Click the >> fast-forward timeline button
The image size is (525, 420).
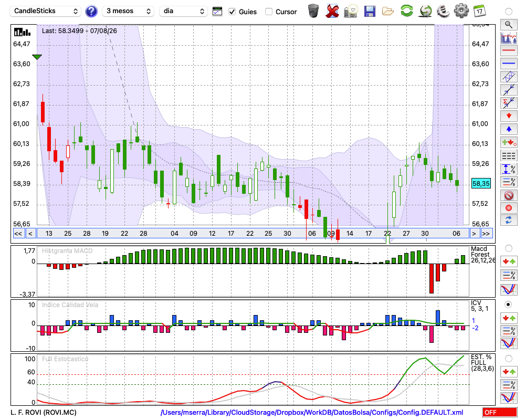click(x=486, y=234)
